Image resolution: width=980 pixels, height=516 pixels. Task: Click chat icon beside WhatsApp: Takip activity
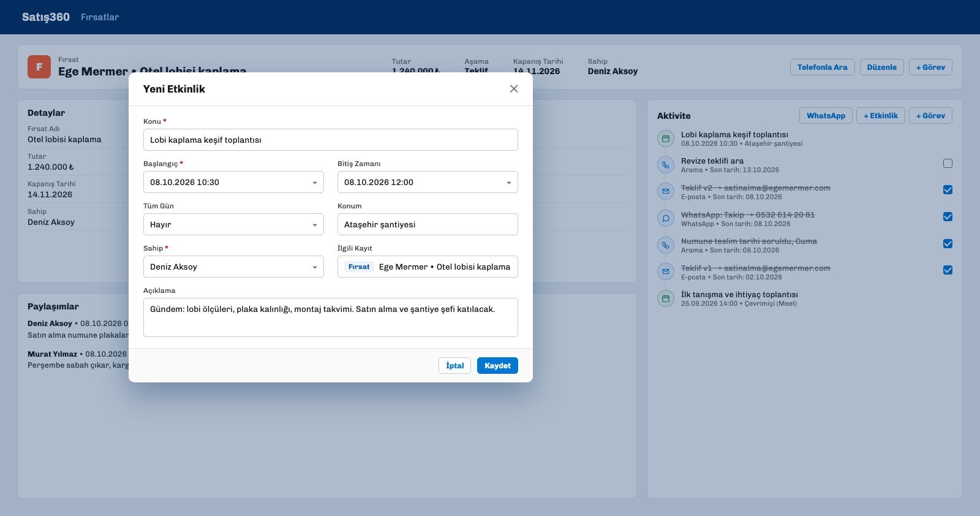[x=666, y=219]
